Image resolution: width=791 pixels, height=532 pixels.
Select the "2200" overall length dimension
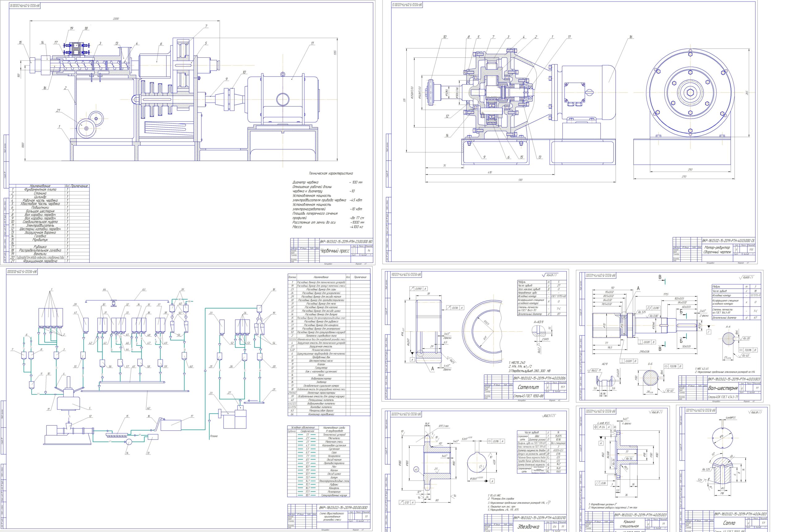pyautogui.click(x=116, y=19)
